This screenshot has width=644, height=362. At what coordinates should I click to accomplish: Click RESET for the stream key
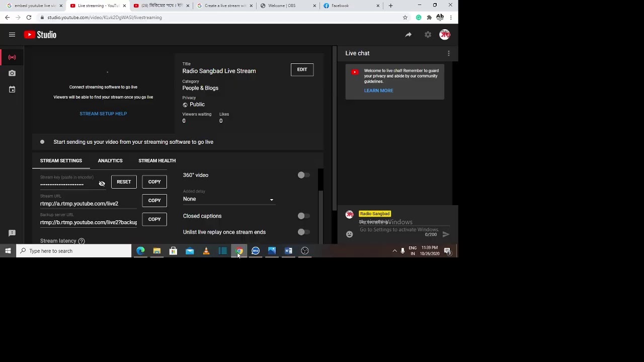[124, 182]
